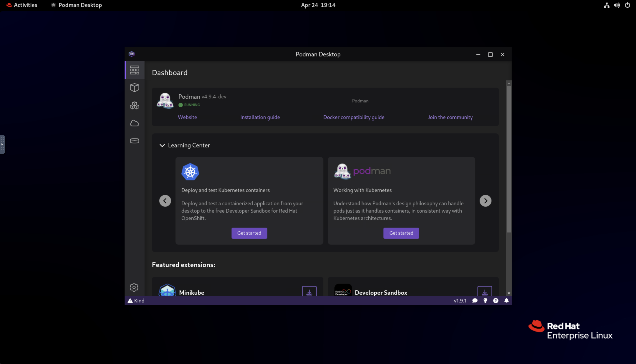Open the help question mark in status bar
Viewport: 636px width, 364px height.
click(x=496, y=301)
